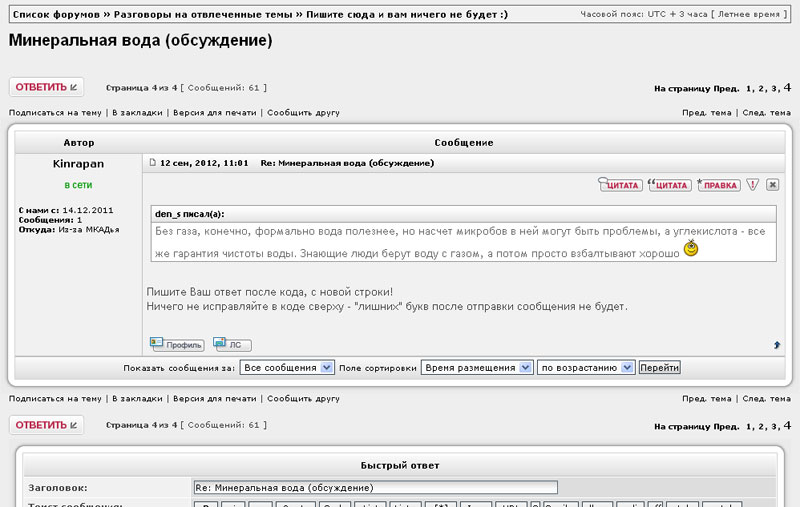Click the top ОТВЕТИТЬ reply button
Screen dimensions: 800x507
(x=46, y=87)
